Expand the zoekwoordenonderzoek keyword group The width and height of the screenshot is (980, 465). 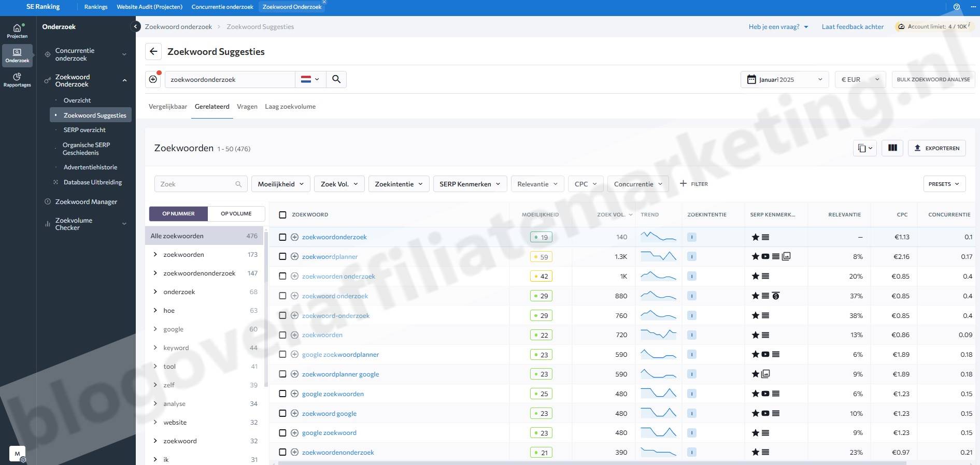(x=155, y=273)
